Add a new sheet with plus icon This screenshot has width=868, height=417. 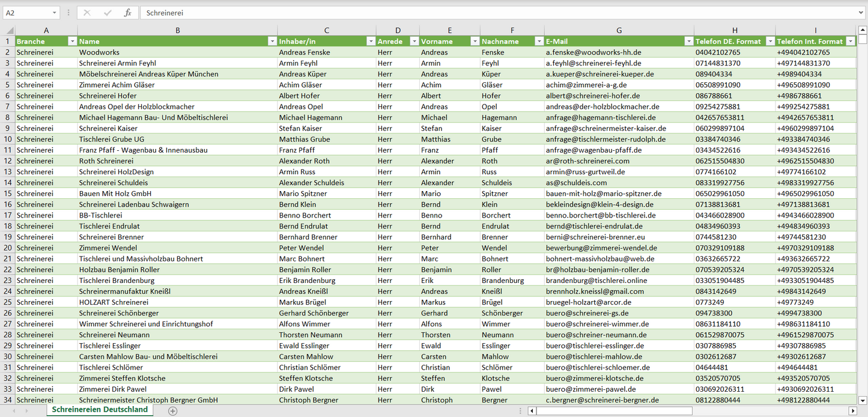click(173, 410)
